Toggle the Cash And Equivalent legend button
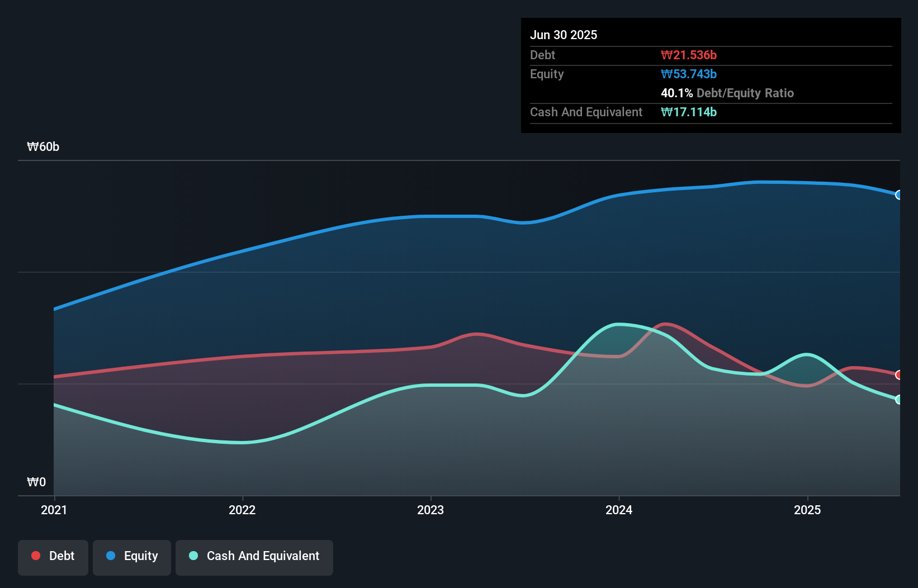This screenshot has width=918, height=588. click(254, 557)
